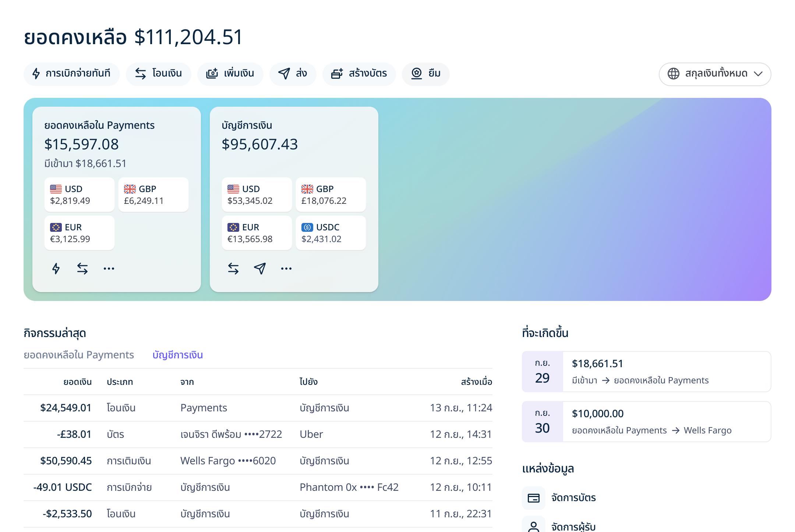Viewport: 795px width, 532px height.
Task: Click transfer arrows icon in Payments balance card
Action: pyautogui.click(x=82, y=269)
